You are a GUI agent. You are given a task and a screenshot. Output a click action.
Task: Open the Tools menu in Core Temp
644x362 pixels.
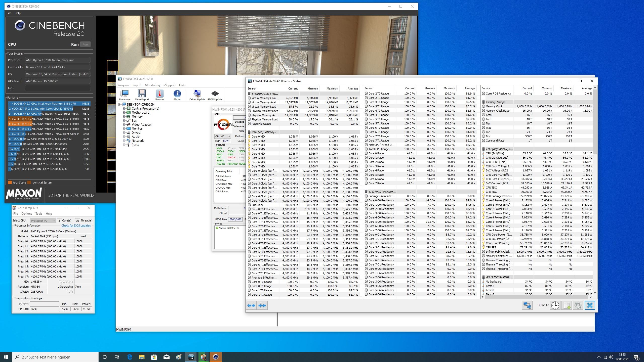39,214
